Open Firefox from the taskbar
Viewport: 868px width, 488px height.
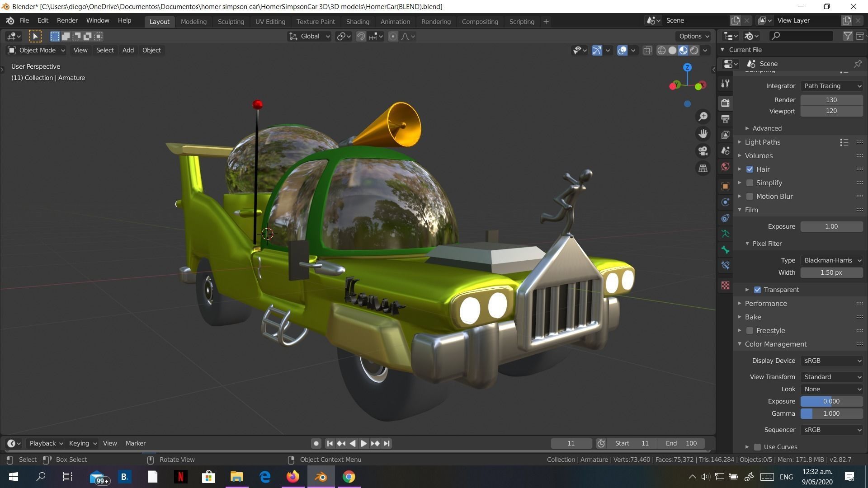pyautogui.click(x=292, y=477)
